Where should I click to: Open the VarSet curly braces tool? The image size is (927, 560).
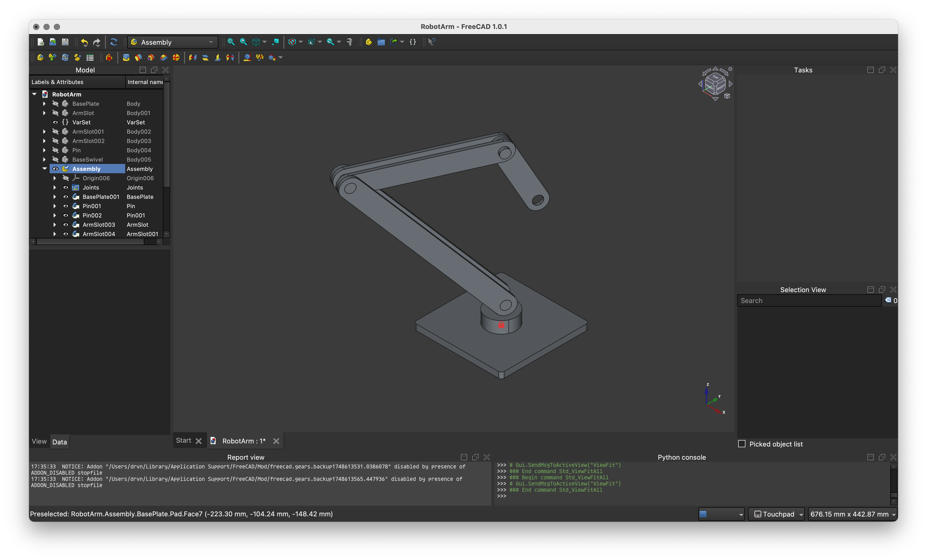point(413,42)
